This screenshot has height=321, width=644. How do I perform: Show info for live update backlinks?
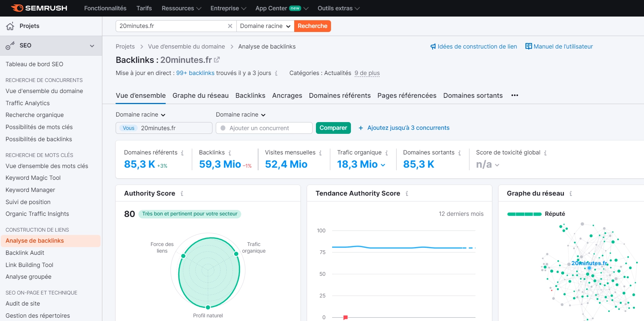pos(276,73)
